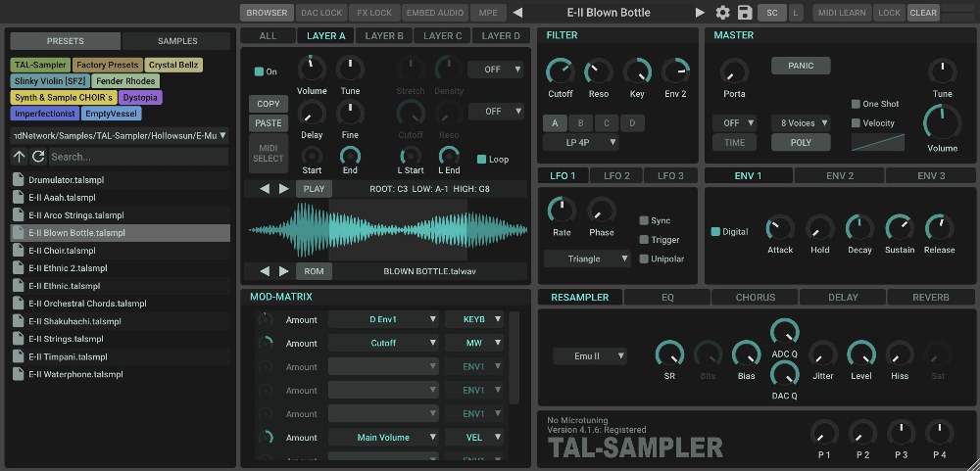
Task: Click the Filter Cutoff knob
Action: [x=561, y=71]
